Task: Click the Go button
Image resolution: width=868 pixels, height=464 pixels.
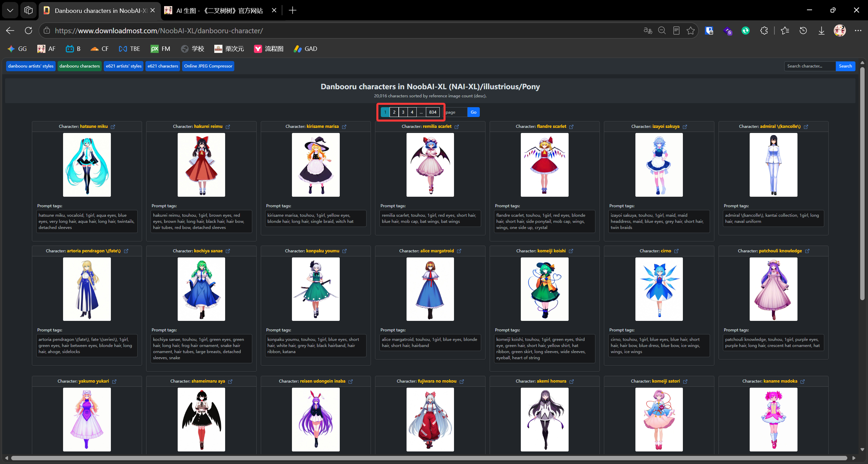Action: pos(473,112)
